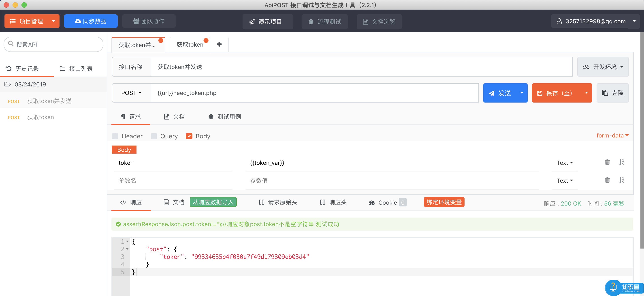644x296 pixels.
Task: Open the POST method dropdown
Action: click(x=131, y=93)
